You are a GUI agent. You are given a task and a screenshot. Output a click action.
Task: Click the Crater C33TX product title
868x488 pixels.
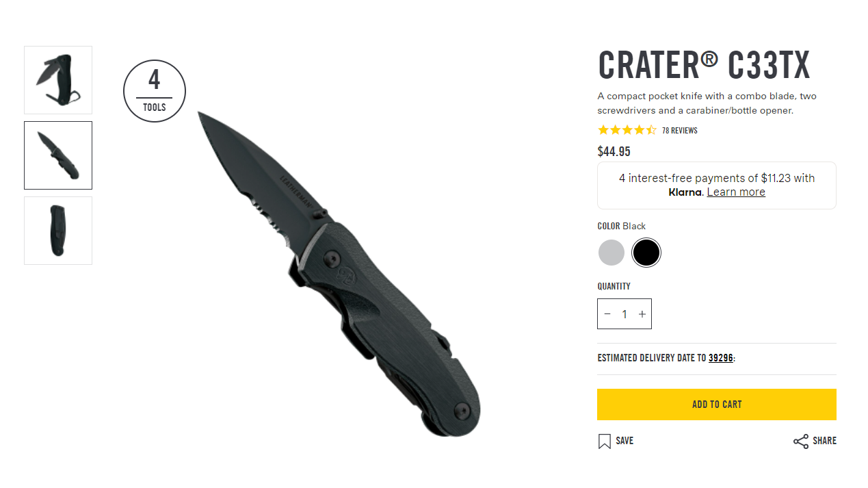pos(704,66)
